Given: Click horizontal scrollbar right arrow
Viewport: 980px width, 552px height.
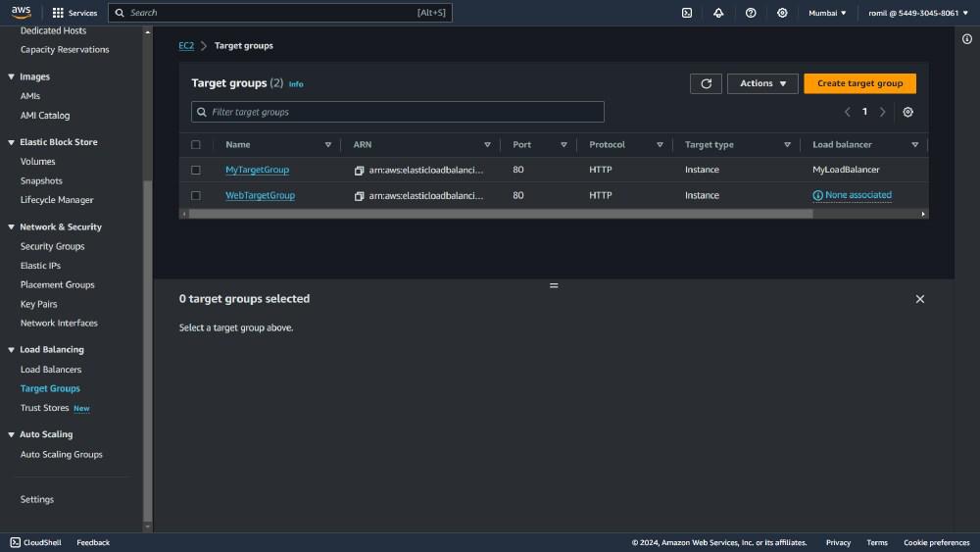Looking at the screenshot, I should click(923, 214).
